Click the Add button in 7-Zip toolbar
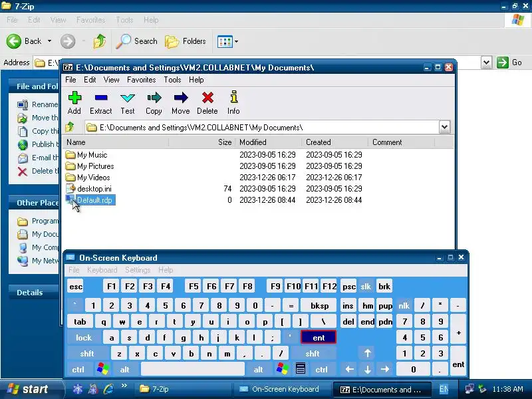This screenshot has height=399, width=532. click(x=74, y=102)
